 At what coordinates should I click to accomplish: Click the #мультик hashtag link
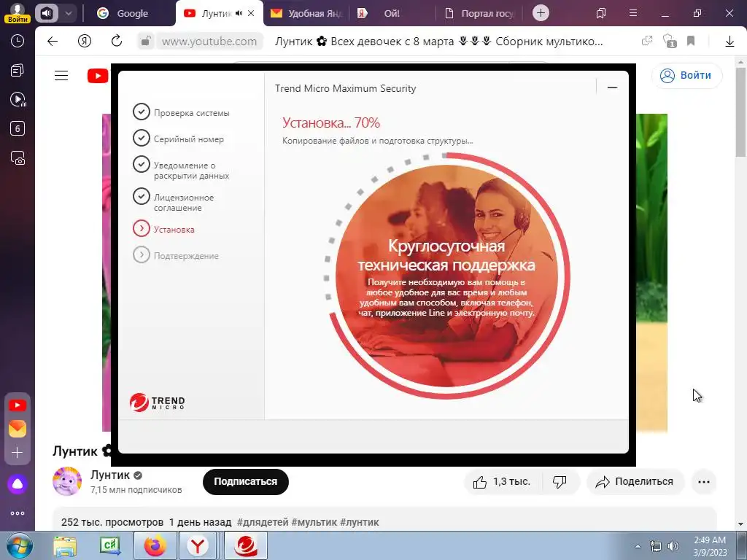point(314,522)
